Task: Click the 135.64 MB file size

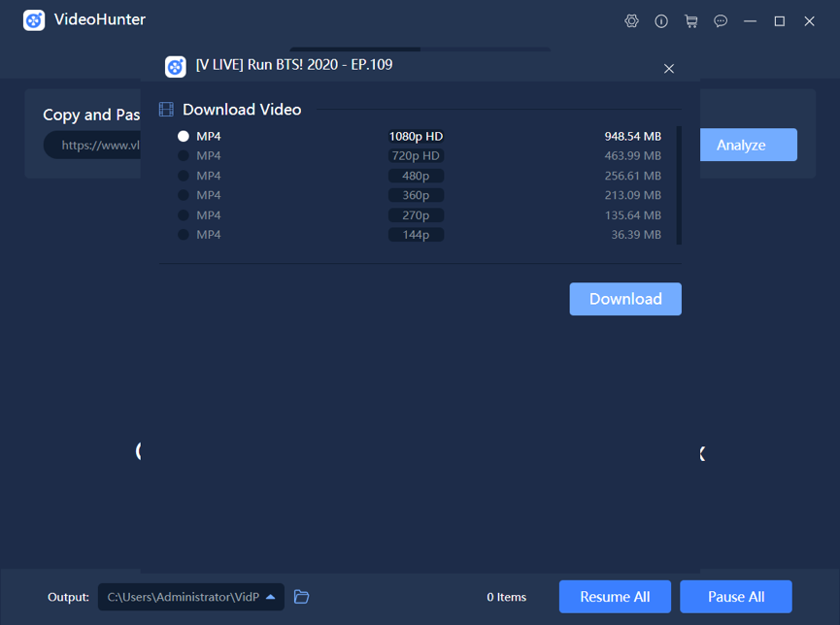Action: click(633, 214)
